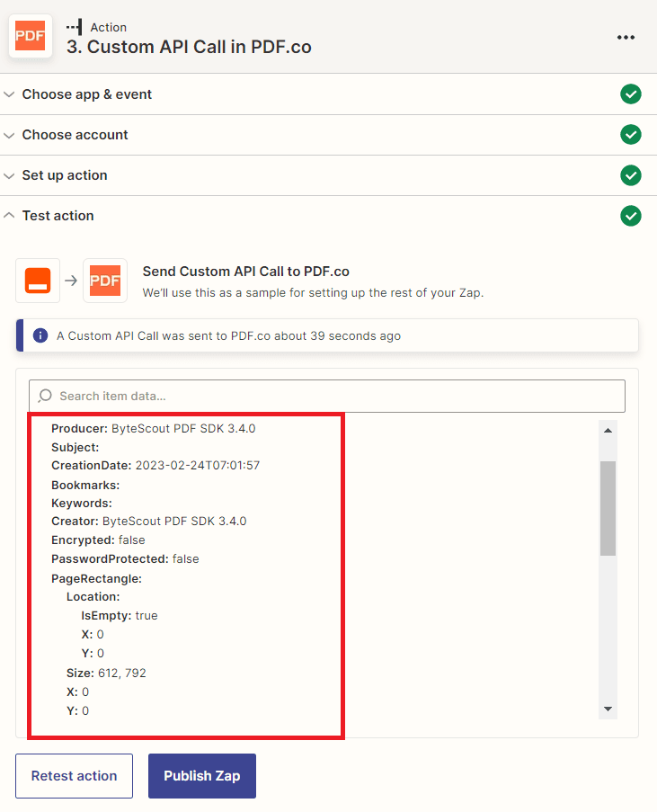Focus the Search item data field
Viewport: 657px width, 812px height.
[333, 396]
